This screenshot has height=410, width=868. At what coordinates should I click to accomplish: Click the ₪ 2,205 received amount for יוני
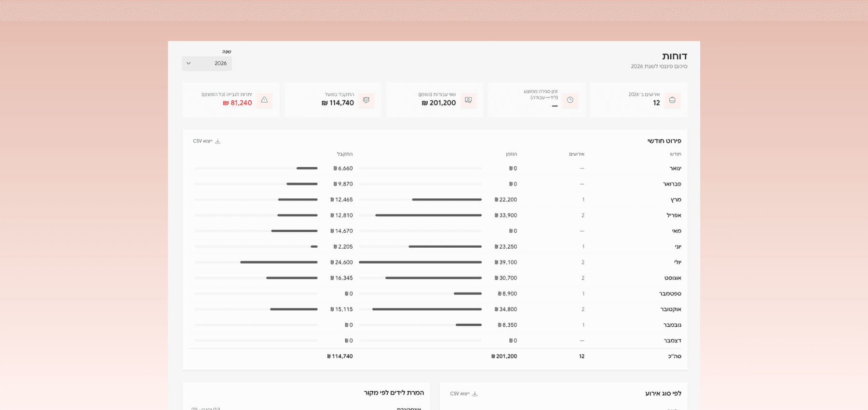point(343,247)
